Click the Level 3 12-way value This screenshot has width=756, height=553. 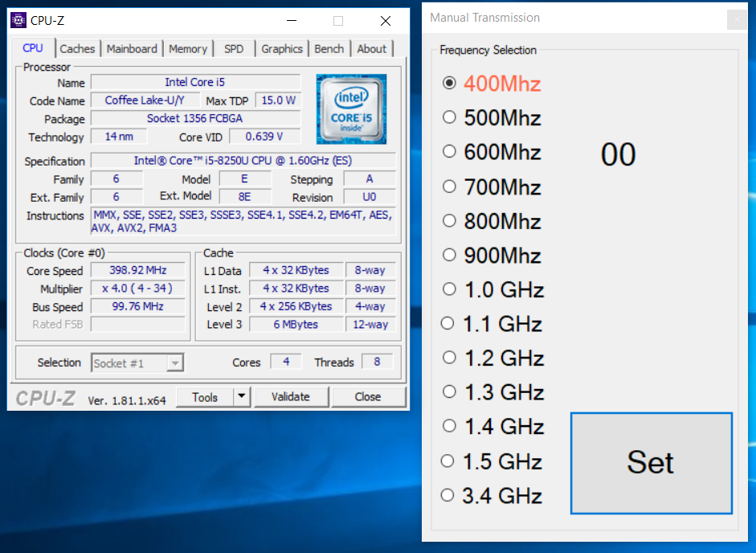click(370, 324)
